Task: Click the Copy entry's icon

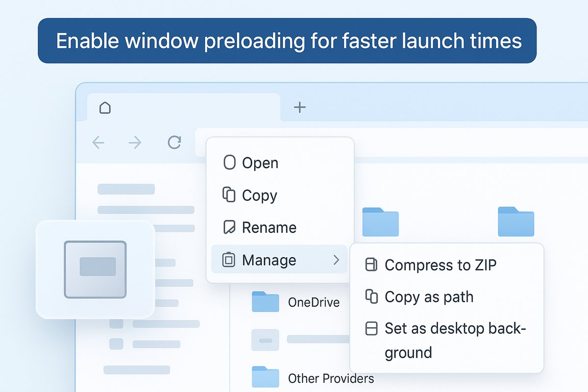Action: pos(229,194)
